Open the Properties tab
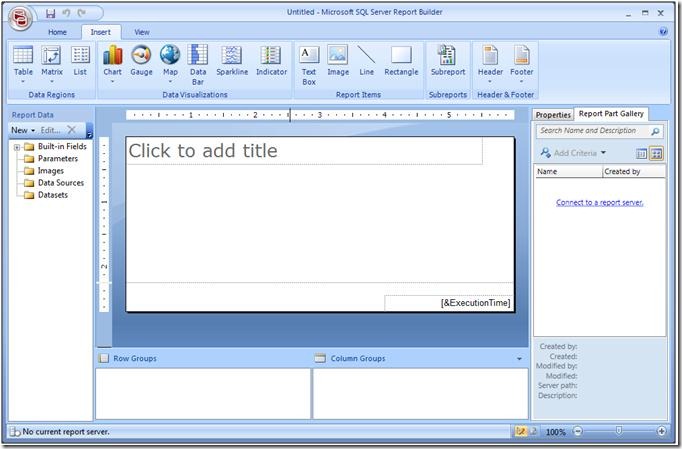This screenshot has height=449, width=682. tap(553, 115)
